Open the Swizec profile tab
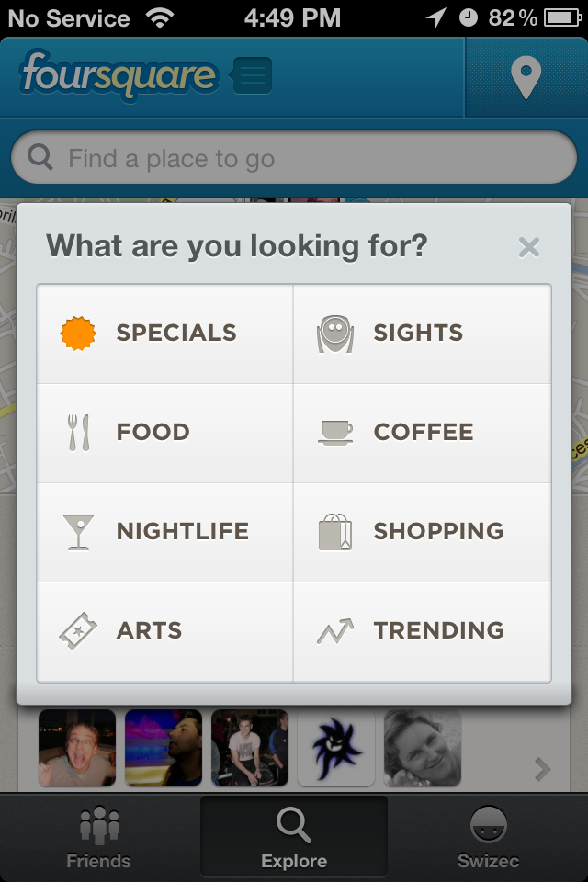Image resolution: width=588 pixels, height=882 pixels. (488, 838)
